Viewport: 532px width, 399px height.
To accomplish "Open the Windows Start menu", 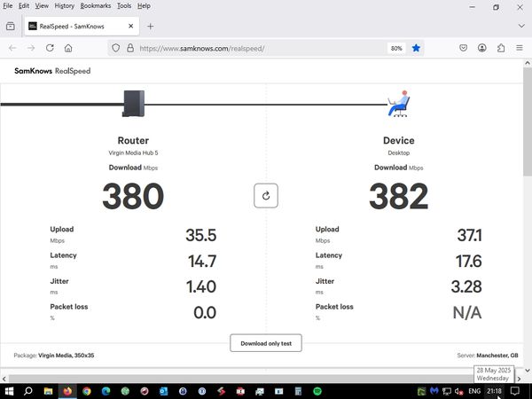I will (x=9, y=391).
